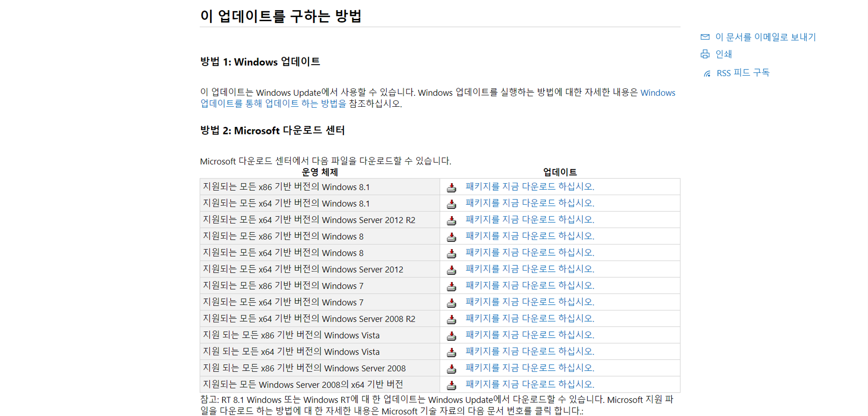The height and width of the screenshot is (416, 868).
Task: Download package link for Windows Server 2008 R2
Action: point(530,318)
